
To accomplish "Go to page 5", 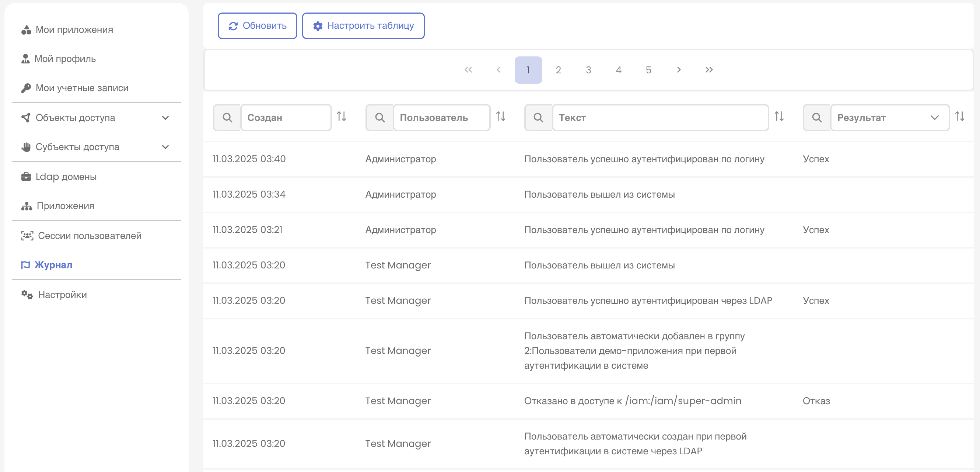I will tap(649, 70).
